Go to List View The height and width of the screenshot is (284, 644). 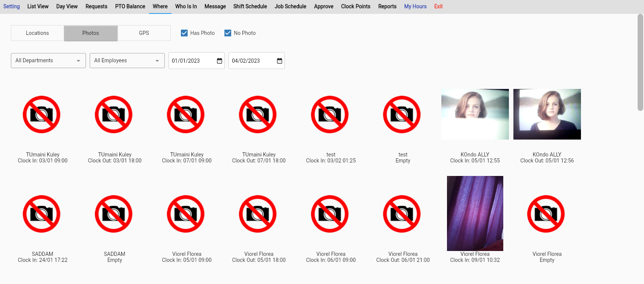point(38,6)
